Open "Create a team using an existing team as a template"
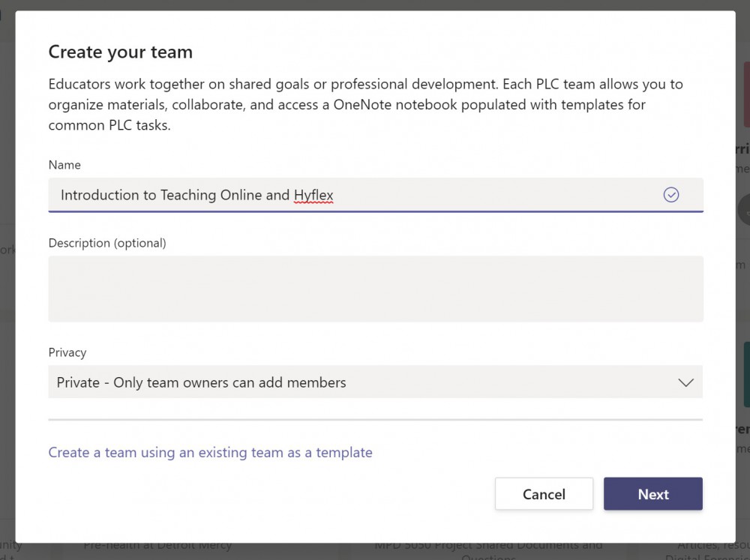750x560 pixels. [x=210, y=452]
